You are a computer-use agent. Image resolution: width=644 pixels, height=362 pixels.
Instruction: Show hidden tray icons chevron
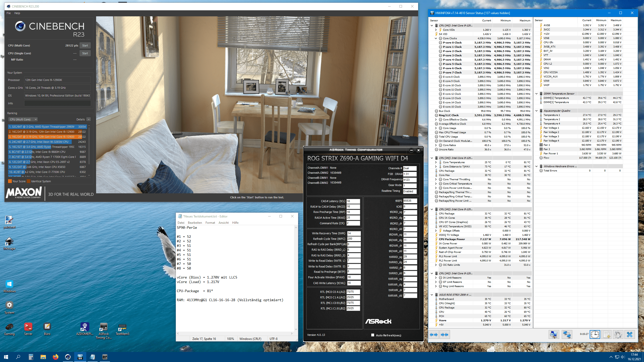click(x=611, y=357)
